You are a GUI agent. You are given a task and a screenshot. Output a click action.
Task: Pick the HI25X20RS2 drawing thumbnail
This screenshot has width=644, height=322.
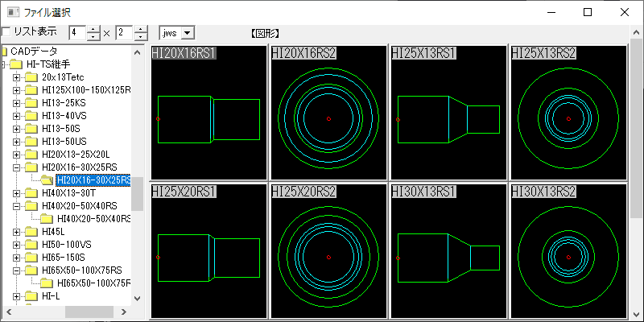point(328,251)
